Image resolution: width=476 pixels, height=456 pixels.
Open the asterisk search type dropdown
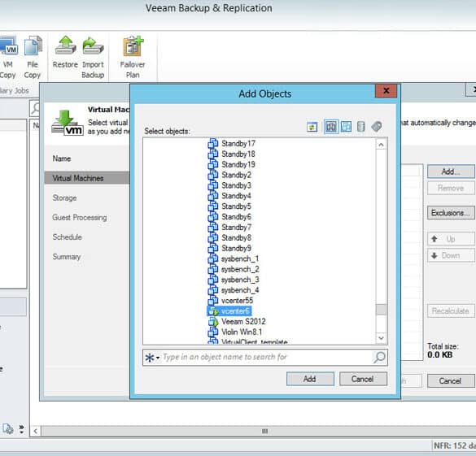coord(152,358)
